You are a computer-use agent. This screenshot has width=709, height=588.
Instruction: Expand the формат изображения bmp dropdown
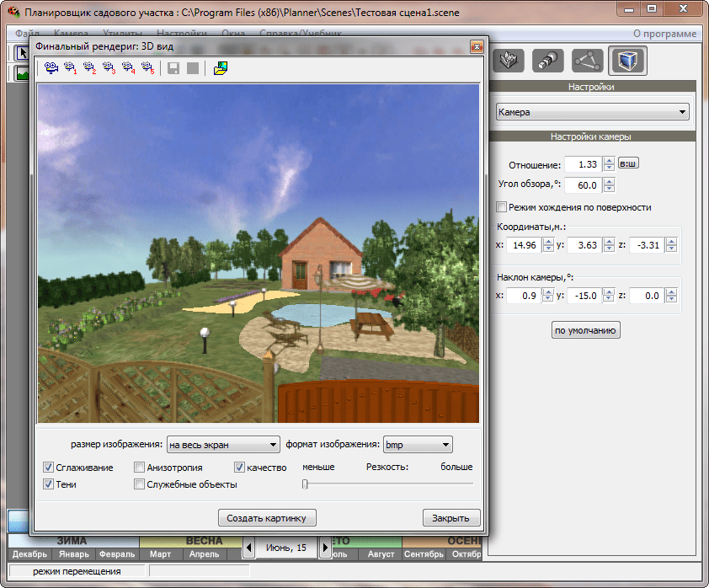tap(418, 445)
